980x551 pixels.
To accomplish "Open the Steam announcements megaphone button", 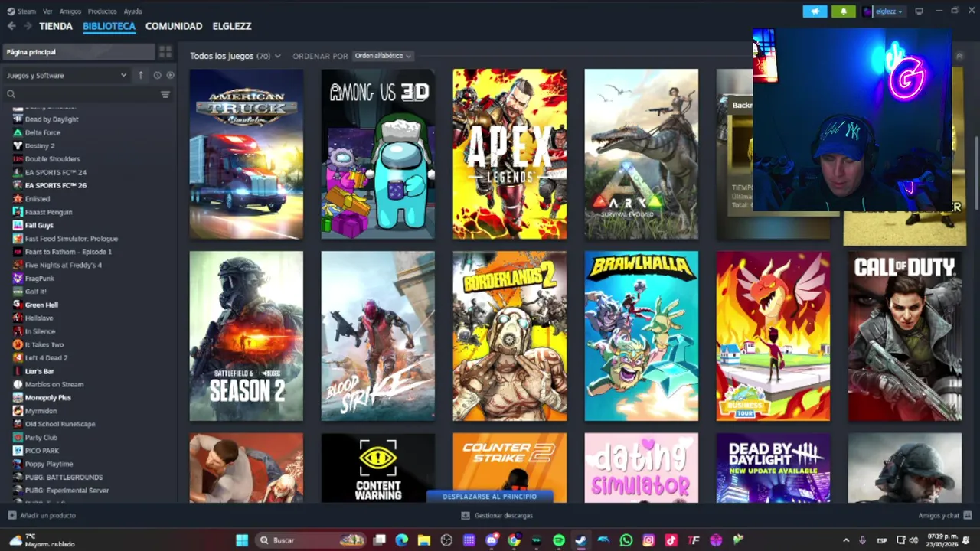I will pyautogui.click(x=815, y=11).
